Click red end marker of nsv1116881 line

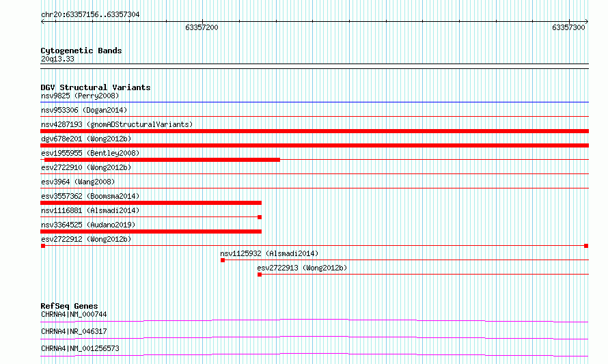pyautogui.click(x=260, y=217)
